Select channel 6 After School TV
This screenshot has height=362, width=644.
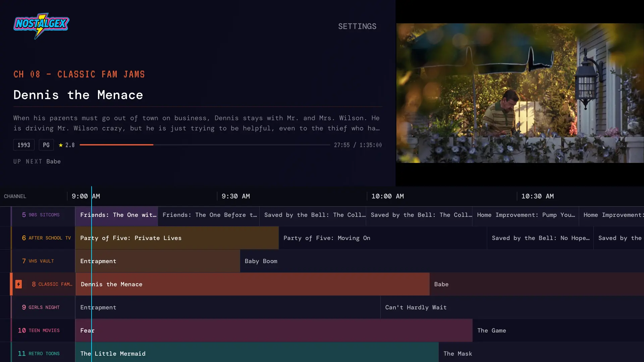[x=43, y=238]
